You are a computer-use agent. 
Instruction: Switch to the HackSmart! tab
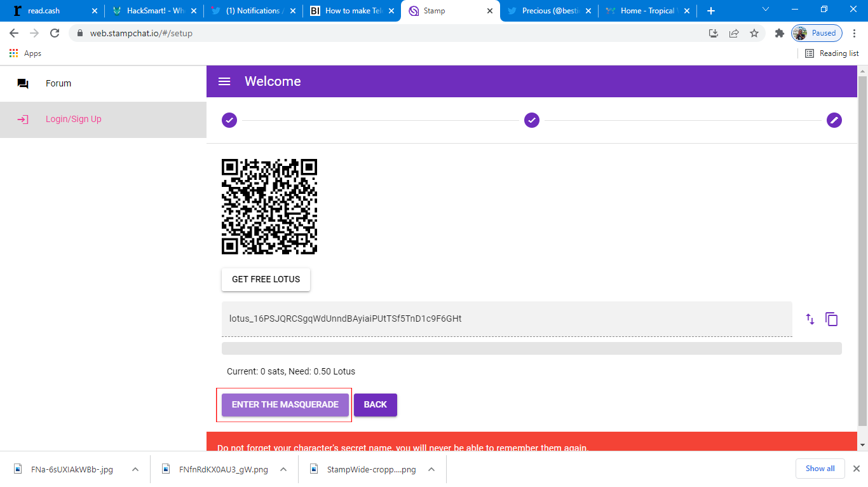click(153, 11)
